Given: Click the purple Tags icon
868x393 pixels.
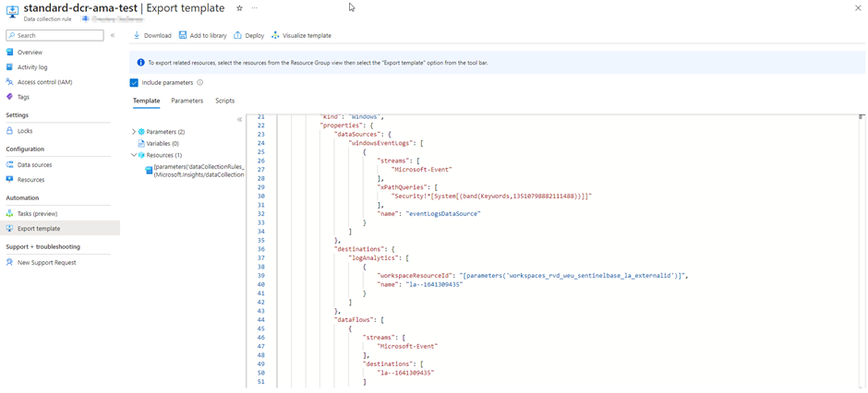Looking at the screenshot, I should click(9, 97).
